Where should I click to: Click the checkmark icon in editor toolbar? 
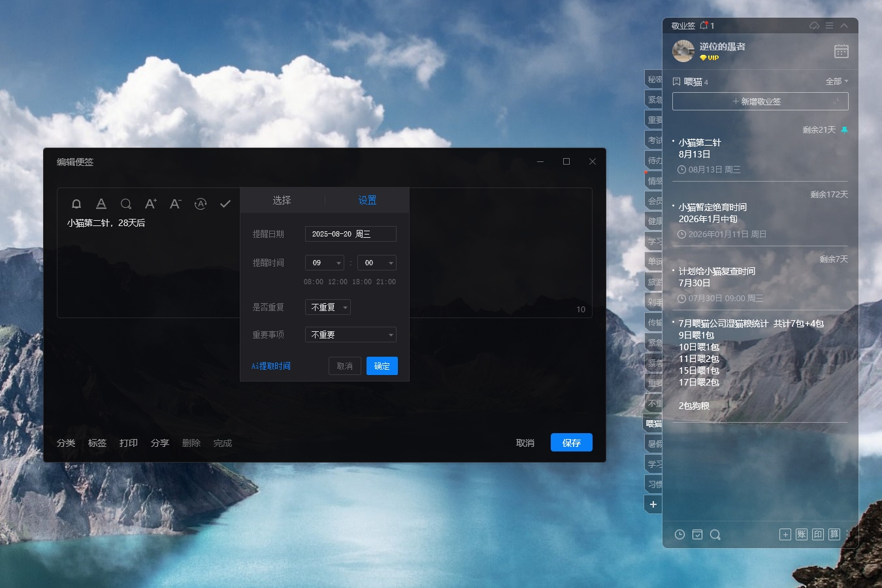pyautogui.click(x=225, y=204)
